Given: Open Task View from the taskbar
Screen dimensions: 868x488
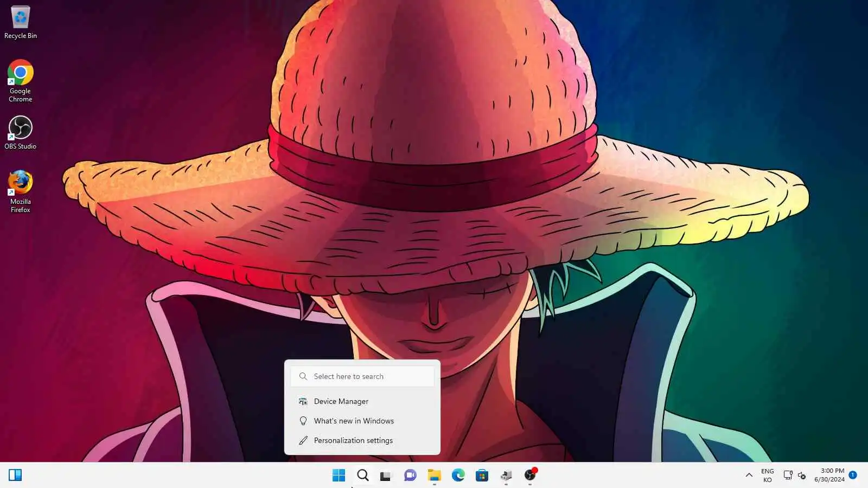Looking at the screenshot, I should [386, 476].
